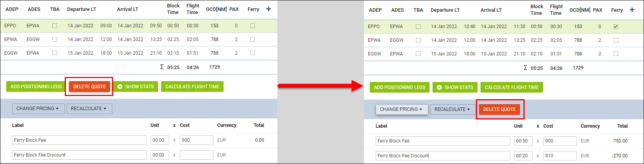Toggle TBA checkbox for left EPWA-EGGW leg
Image resolution: width=644 pixels, height=164 pixels.
(55, 39)
